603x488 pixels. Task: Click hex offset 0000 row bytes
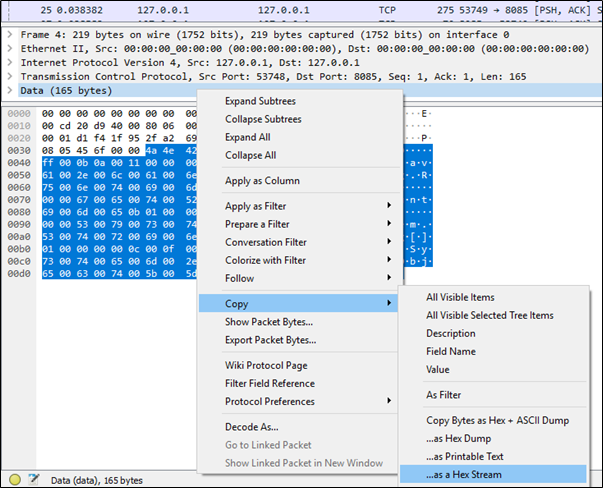(x=119, y=113)
